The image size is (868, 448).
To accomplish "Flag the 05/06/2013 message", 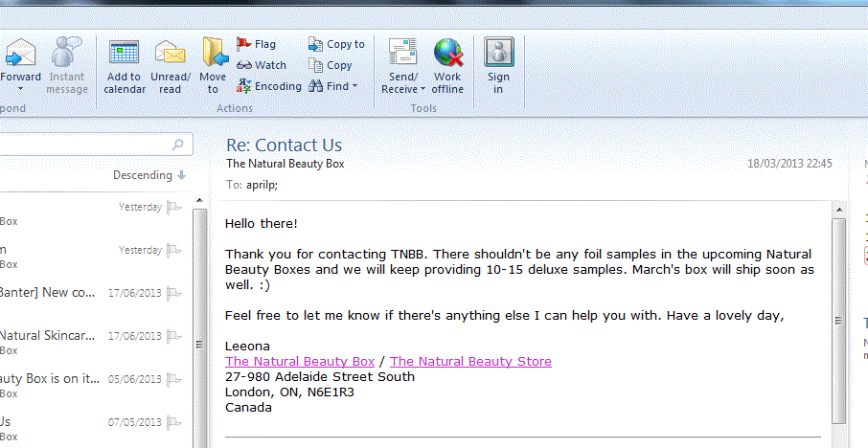I will point(174,379).
